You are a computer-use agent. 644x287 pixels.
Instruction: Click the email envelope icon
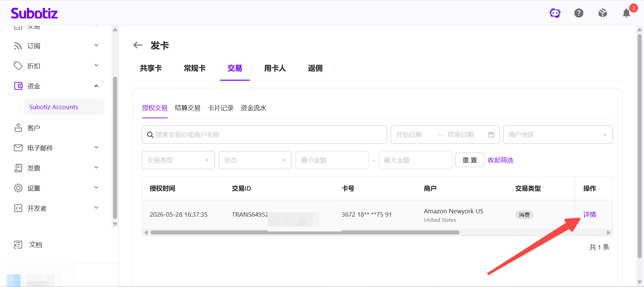click(18, 148)
